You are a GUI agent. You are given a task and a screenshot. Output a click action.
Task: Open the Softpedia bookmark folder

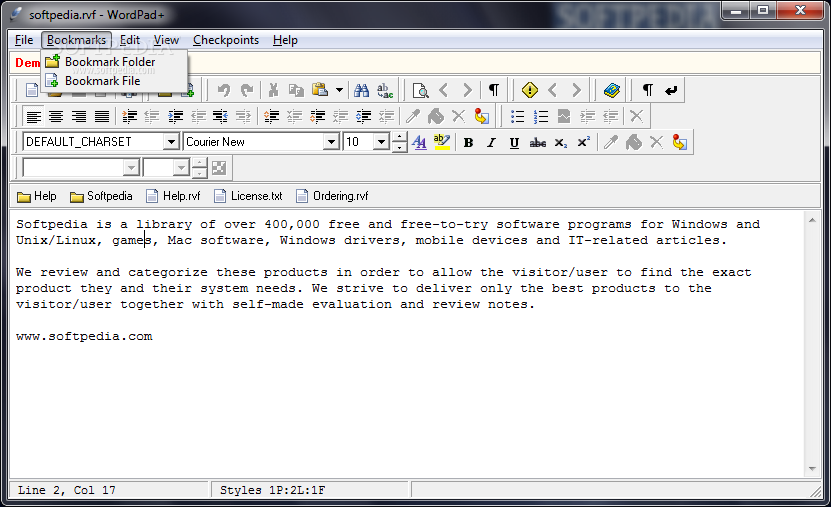click(x=101, y=196)
